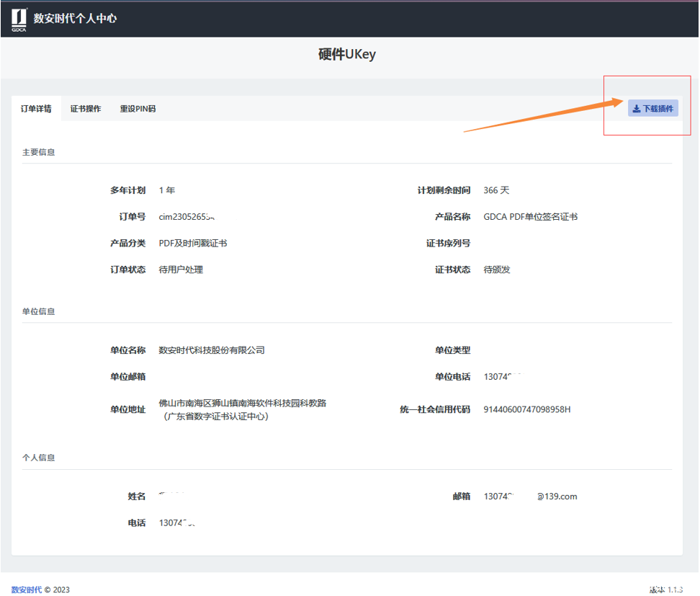Select the version 1.1.3 footer text
This screenshot has height=596, width=700.
coord(665,590)
